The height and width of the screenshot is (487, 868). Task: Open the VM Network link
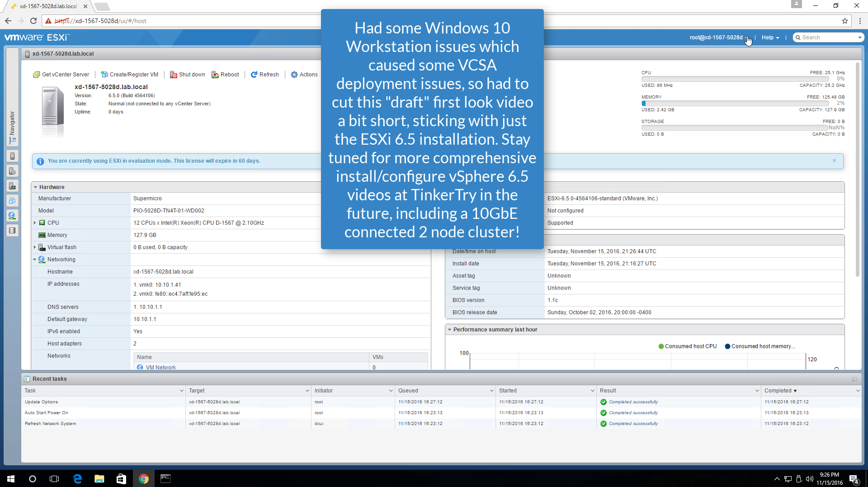pos(160,367)
